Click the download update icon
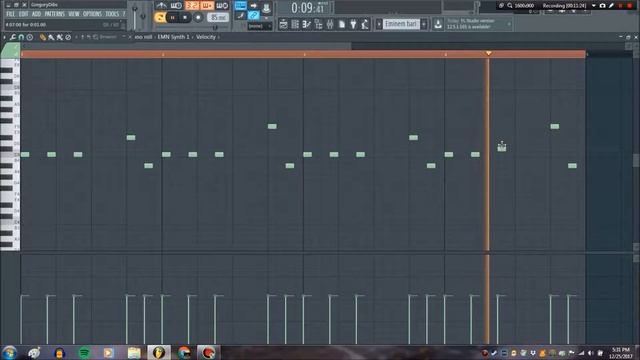640x360 pixels. (x=438, y=24)
